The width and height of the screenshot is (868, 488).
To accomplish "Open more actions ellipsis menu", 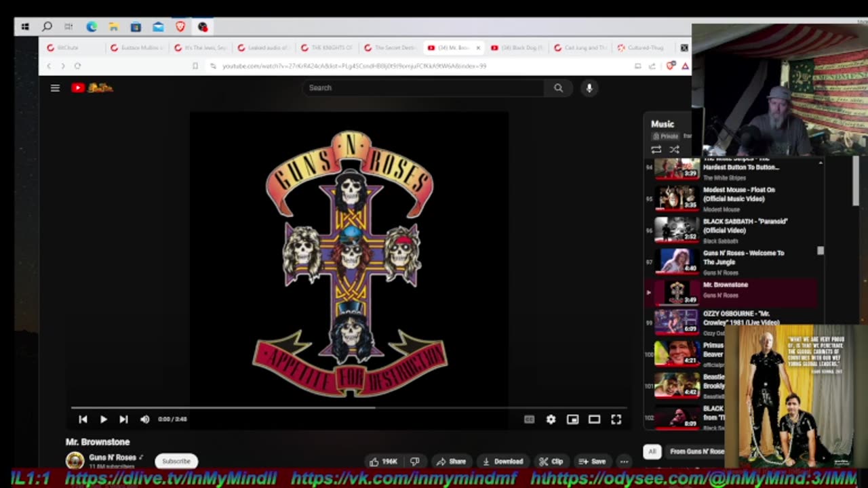I will (624, 462).
